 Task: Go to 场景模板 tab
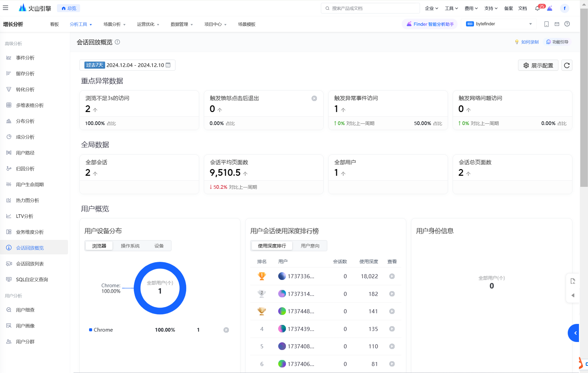coord(247,24)
